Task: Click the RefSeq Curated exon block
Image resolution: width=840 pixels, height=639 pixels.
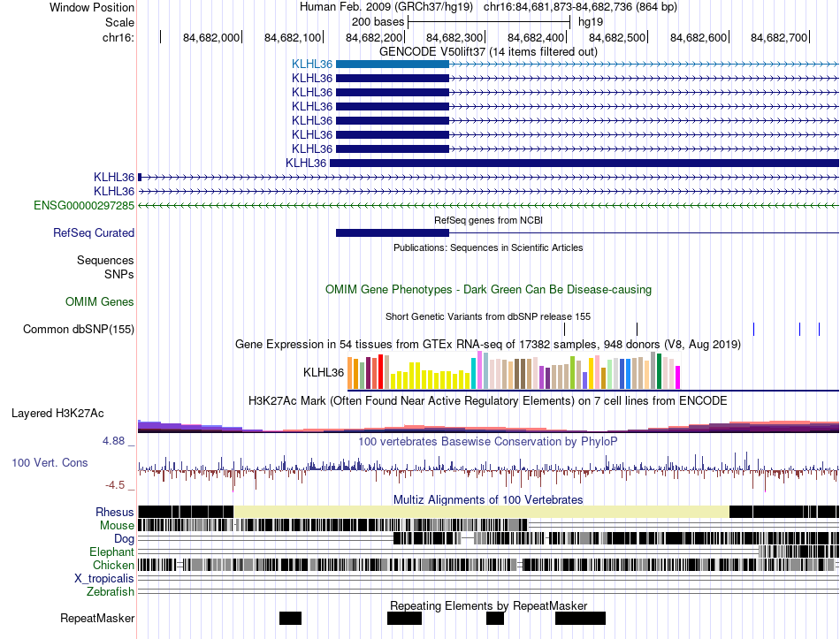Action: click(x=392, y=233)
